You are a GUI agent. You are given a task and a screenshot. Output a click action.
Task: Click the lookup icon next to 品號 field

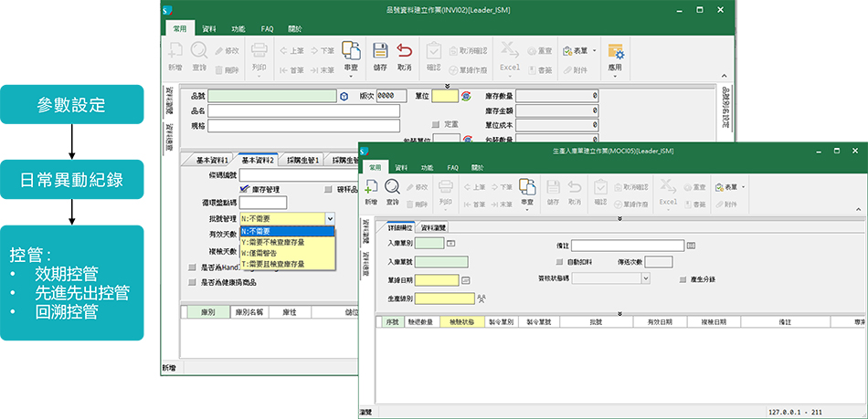344,95
